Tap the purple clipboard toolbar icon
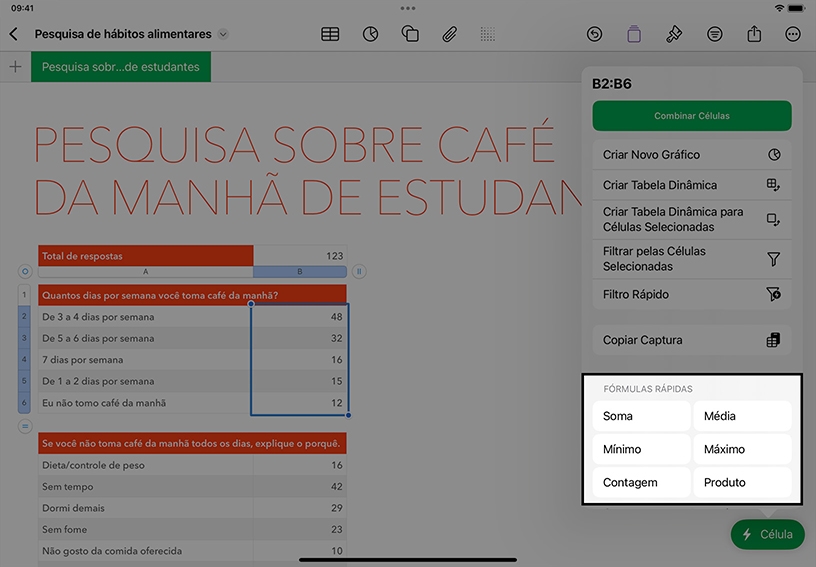The width and height of the screenshot is (816, 567). click(634, 34)
